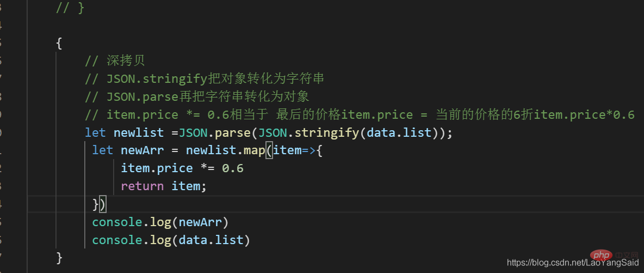Click the long item.price 相当于 comment line

pos(360,115)
